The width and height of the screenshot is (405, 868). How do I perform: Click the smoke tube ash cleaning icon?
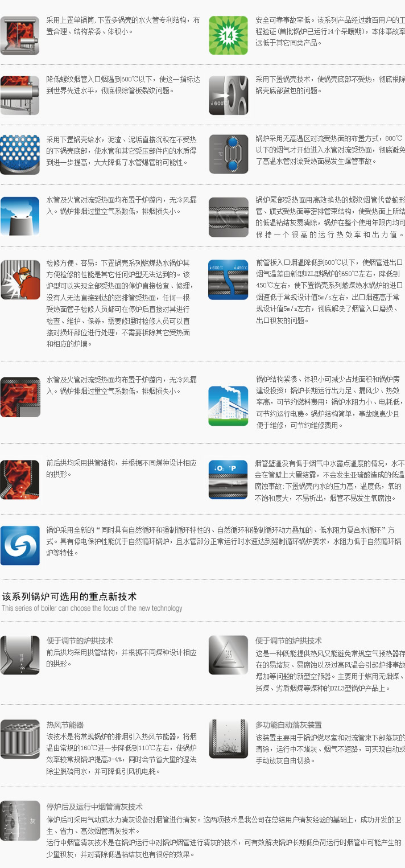coord(20,820)
